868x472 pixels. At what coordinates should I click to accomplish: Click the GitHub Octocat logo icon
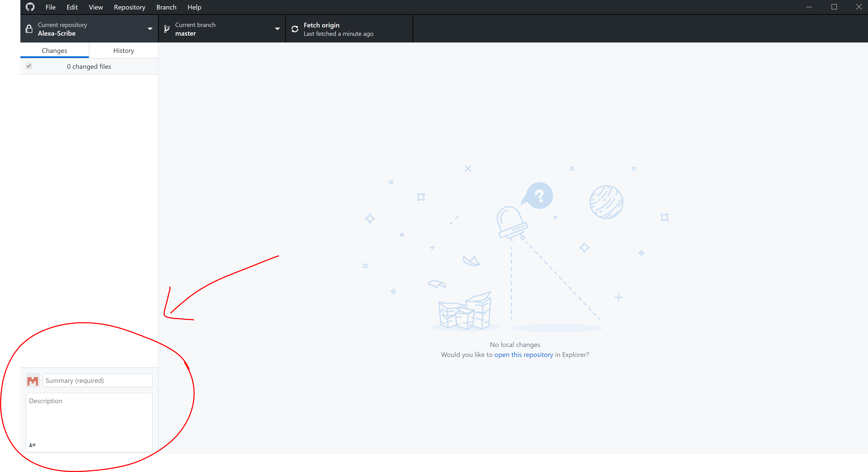30,7
